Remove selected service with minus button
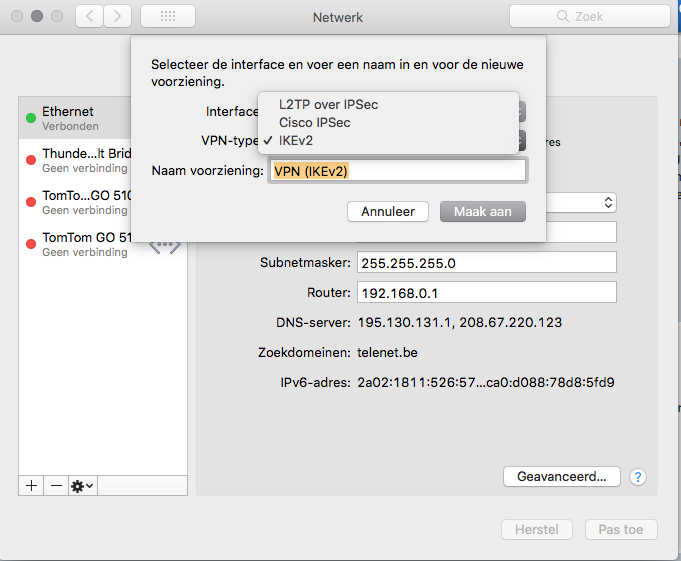This screenshot has height=561, width=681. [56, 485]
